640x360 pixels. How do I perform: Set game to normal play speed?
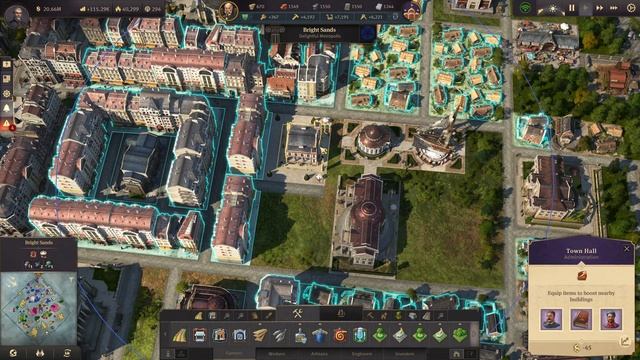coord(586,8)
